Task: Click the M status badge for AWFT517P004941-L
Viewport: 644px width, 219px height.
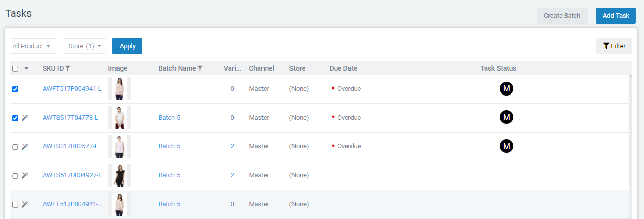Action: pyautogui.click(x=506, y=89)
